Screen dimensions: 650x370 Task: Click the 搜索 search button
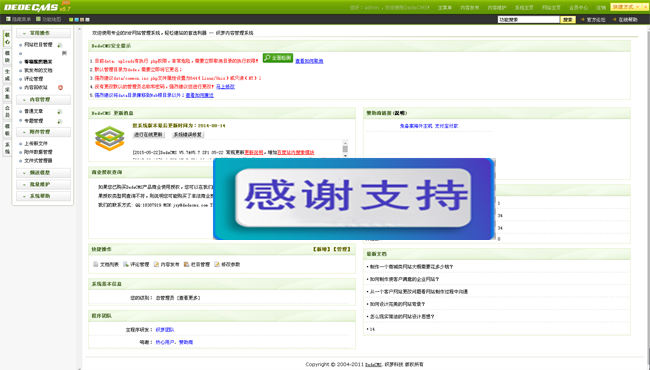pos(568,19)
